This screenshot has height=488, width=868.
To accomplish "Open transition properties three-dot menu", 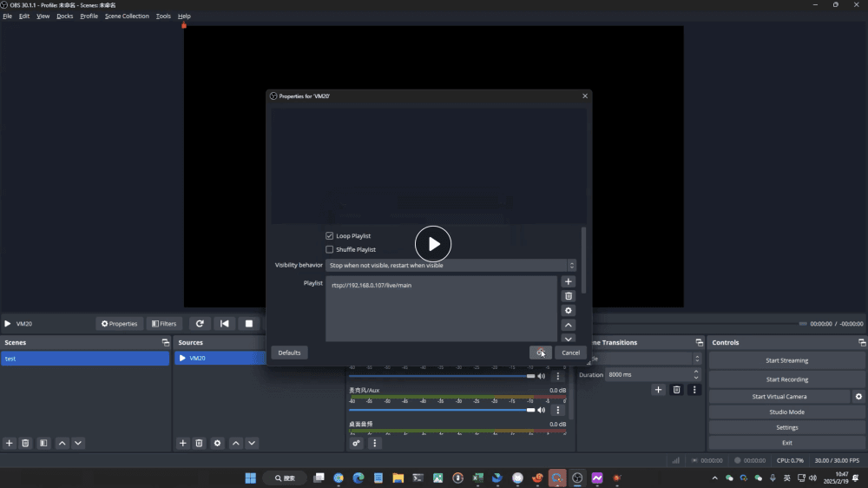I will tap(694, 390).
